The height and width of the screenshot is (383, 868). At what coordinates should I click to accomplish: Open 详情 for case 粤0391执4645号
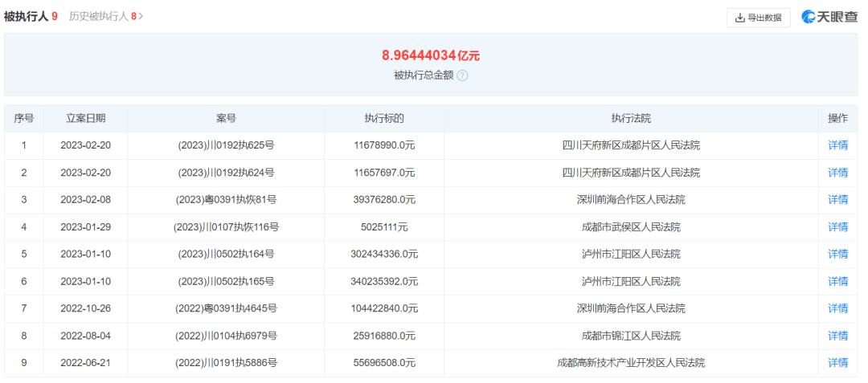click(x=837, y=308)
